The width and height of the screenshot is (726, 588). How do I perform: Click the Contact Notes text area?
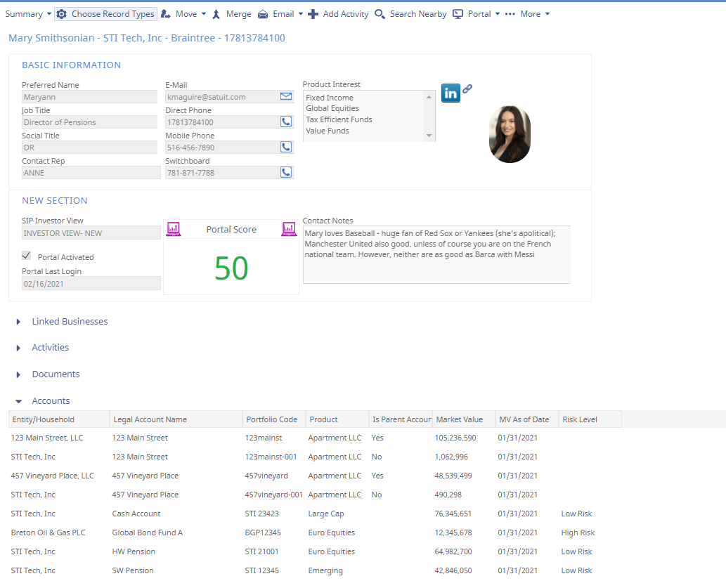(436, 254)
